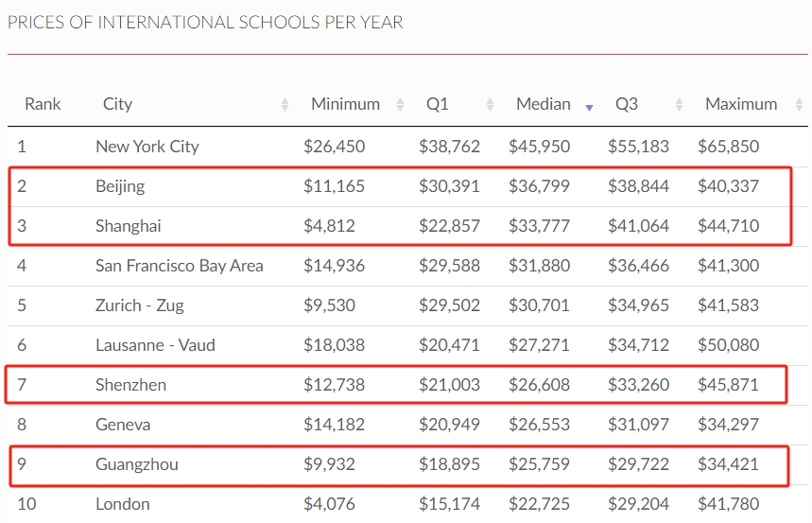The image size is (812, 523).
Task: Click the sort arrows beside Maximum header
Action: point(795,105)
